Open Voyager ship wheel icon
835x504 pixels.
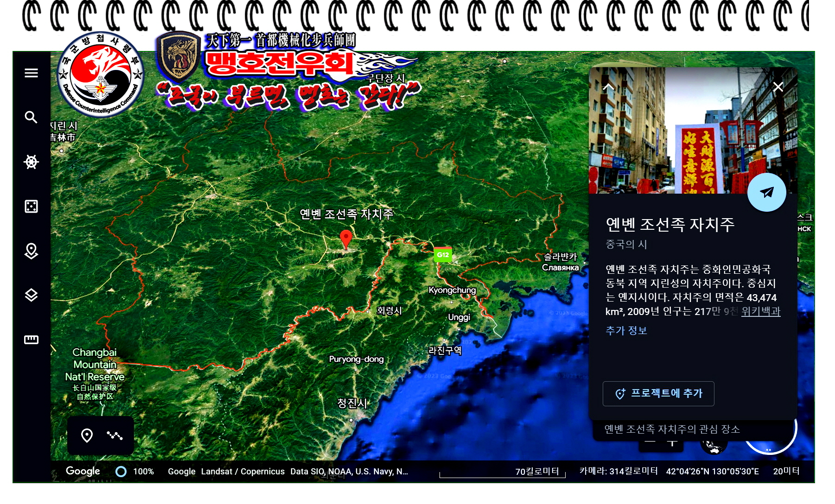click(x=31, y=162)
